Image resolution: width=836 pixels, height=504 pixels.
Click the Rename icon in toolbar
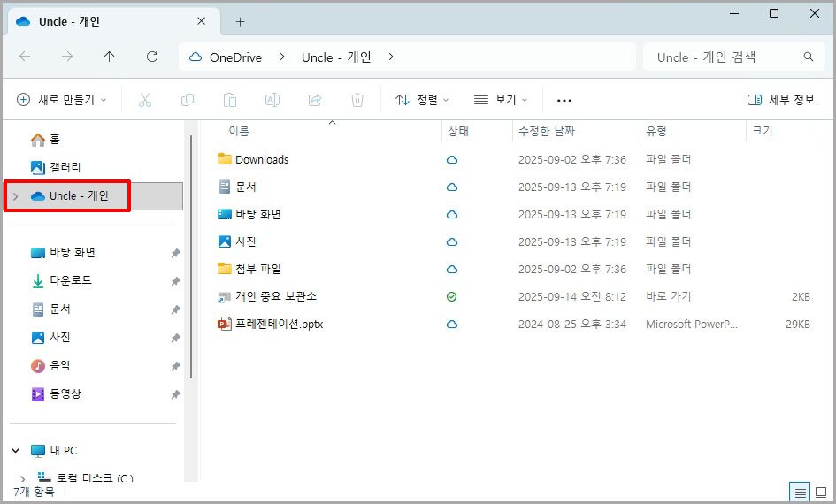(272, 100)
